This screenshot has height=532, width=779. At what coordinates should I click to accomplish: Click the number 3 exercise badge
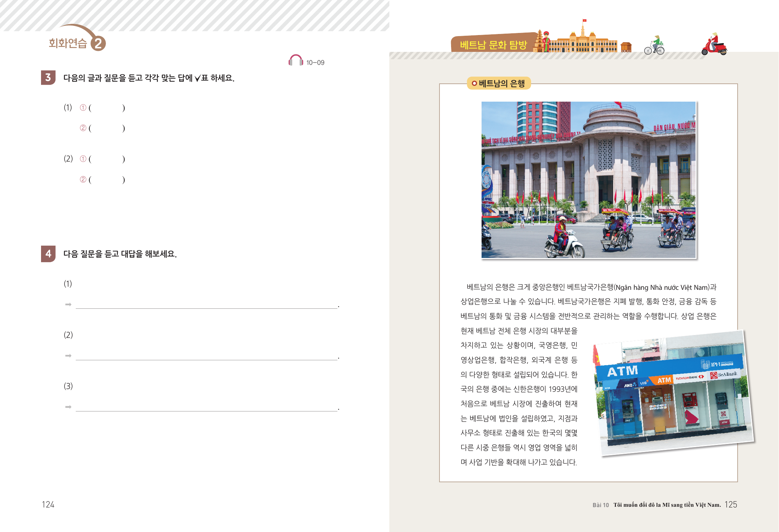(48, 77)
